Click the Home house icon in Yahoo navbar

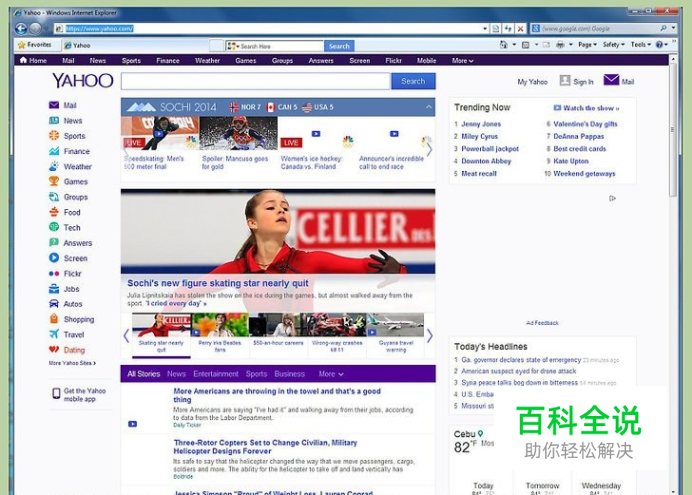[23, 60]
